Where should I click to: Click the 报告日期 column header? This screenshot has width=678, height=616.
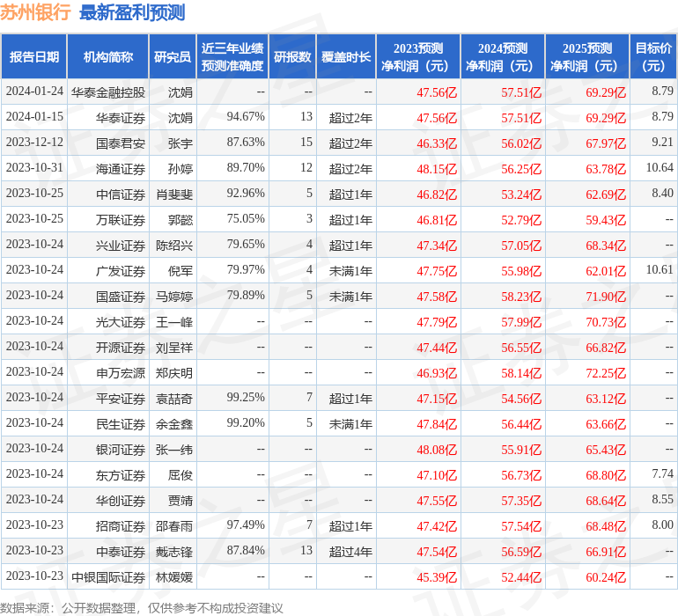[x=34, y=56]
